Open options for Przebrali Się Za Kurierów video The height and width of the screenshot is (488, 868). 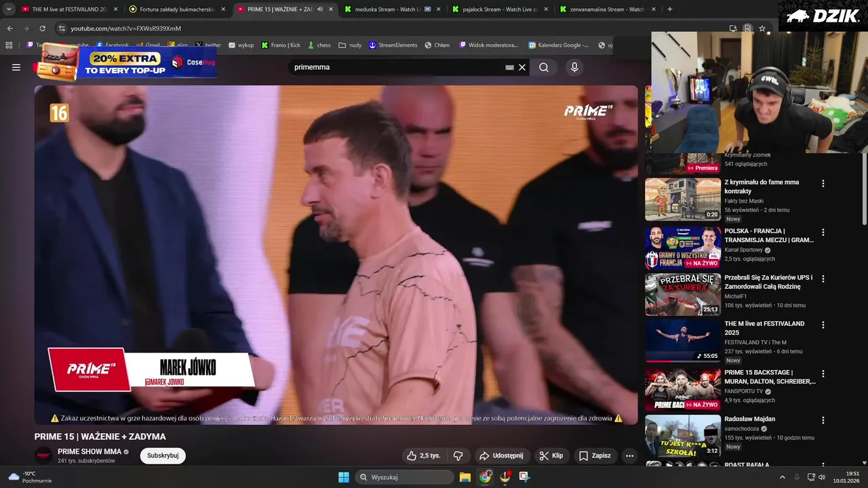[823, 279]
